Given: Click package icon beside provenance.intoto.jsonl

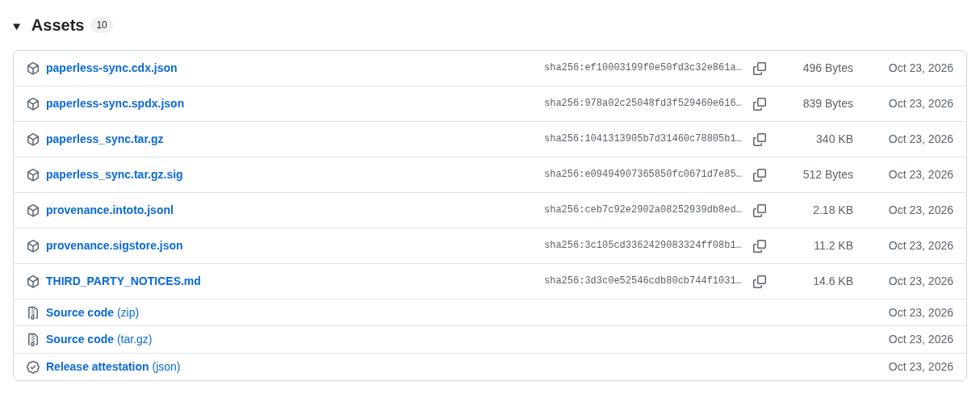Looking at the screenshot, I should coord(33,211).
